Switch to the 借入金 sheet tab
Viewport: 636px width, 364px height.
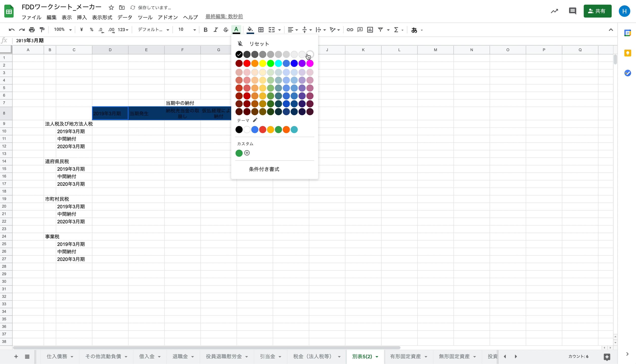coord(147,356)
